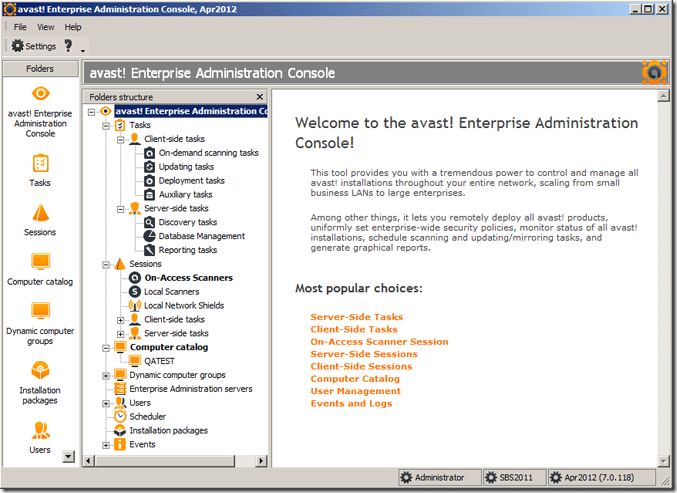
Task: Click the Apr2012 (7.0.118) status entry
Action: (601, 477)
